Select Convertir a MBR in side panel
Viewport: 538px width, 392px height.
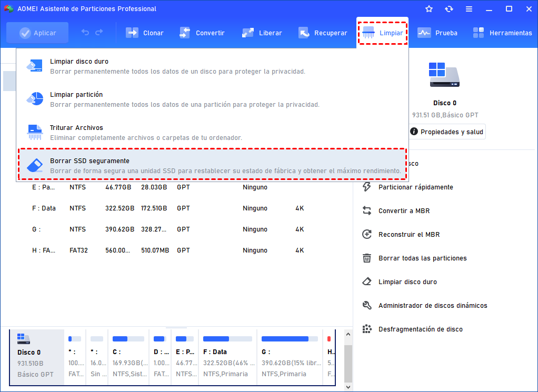click(x=404, y=210)
